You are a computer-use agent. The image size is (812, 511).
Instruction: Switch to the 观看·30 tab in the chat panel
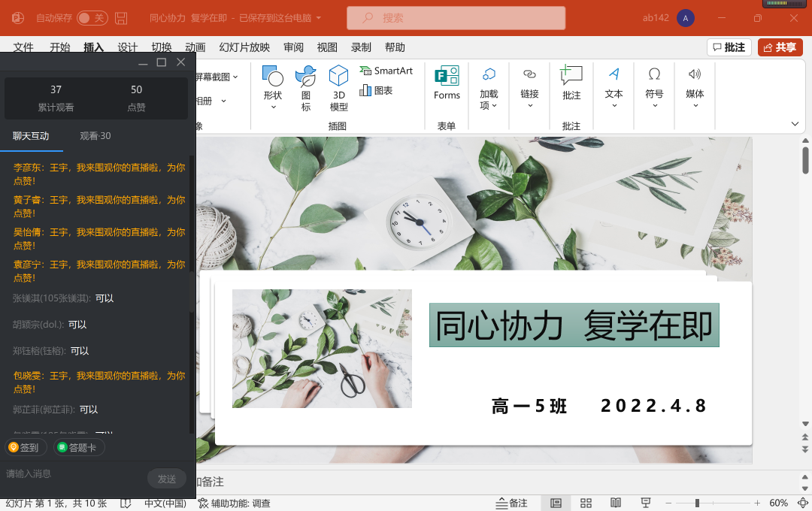(x=95, y=136)
